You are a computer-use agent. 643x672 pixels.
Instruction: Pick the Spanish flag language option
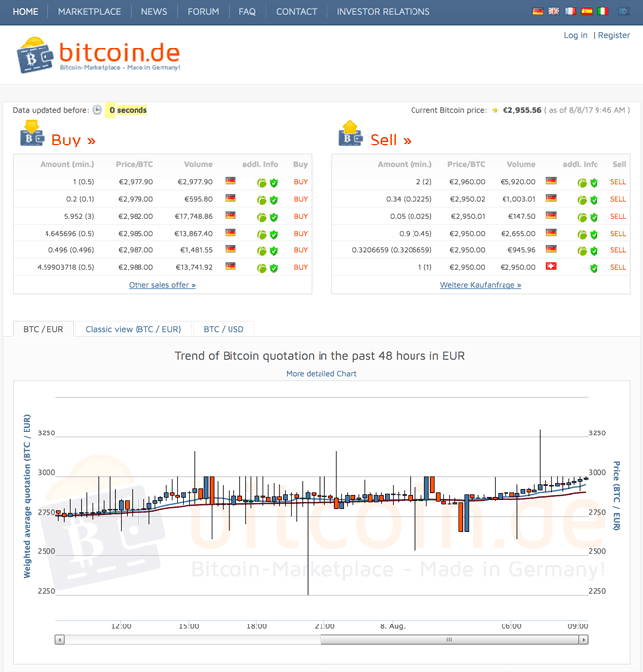point(587,12)
